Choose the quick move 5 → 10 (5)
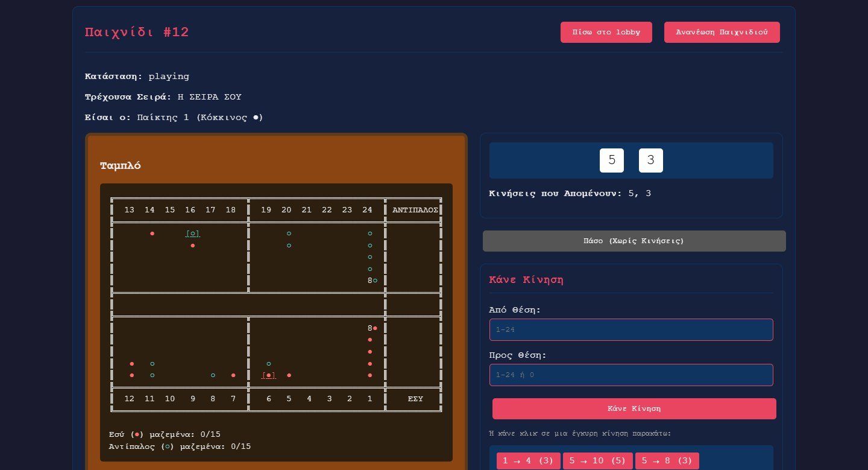This screenshot has width=868, height=470. 598,461
